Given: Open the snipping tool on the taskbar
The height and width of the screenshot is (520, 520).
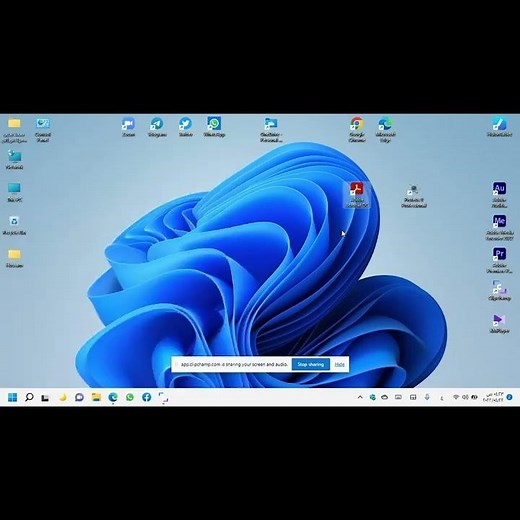Looking at the screenshot, I should 163,397.
